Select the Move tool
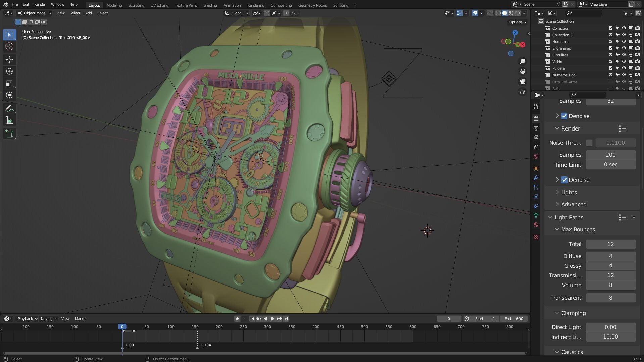Screen dimensions: 644x362 (9, 60)
